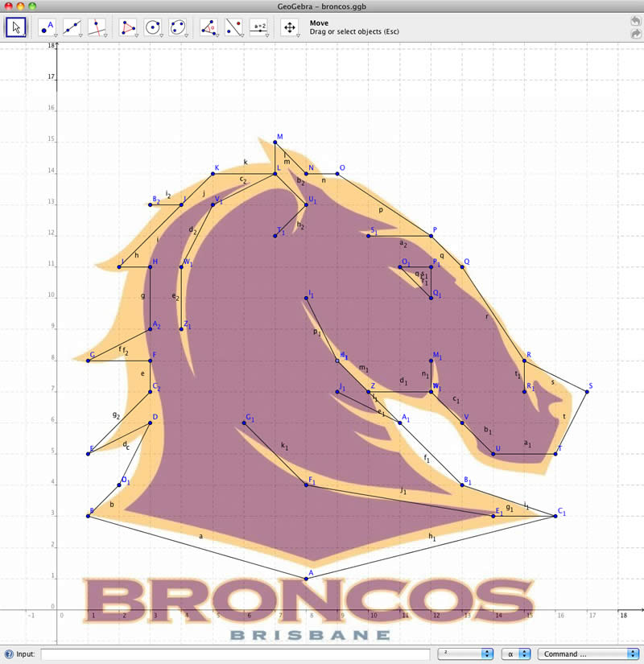644x664 pixels.
Task: Select point K on the mane
Action: (x=213, y=174)
